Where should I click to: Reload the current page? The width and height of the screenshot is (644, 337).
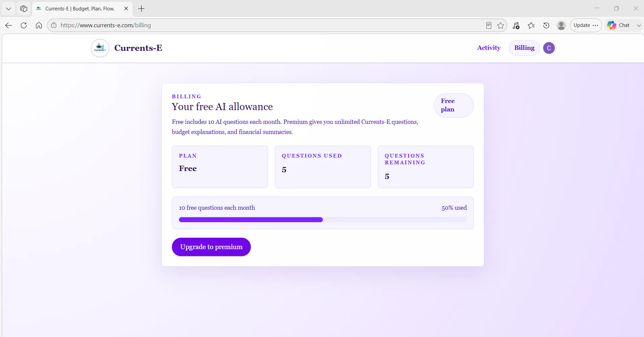(x=24, y=25)
